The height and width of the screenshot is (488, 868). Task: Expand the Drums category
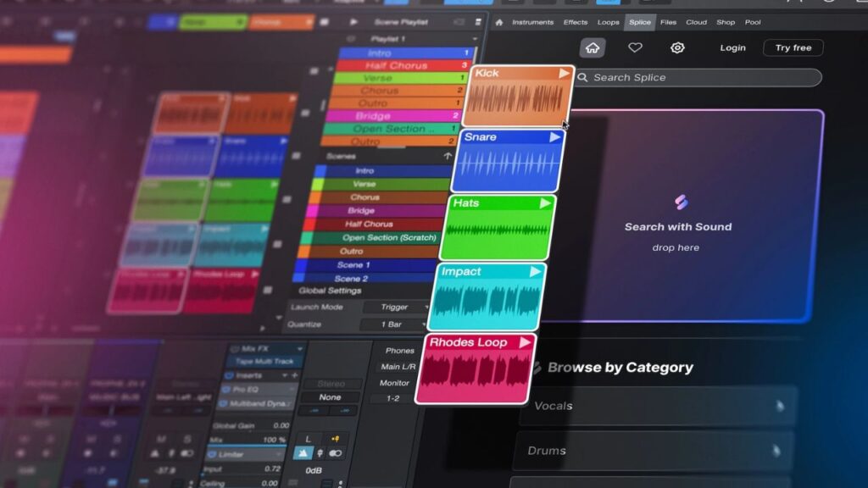[x=654, y=451]
